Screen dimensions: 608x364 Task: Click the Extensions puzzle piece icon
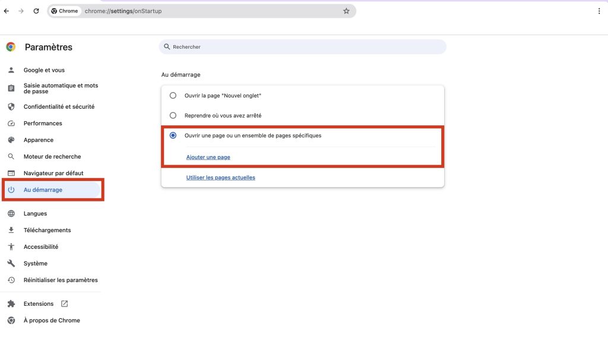click(11, 303)
